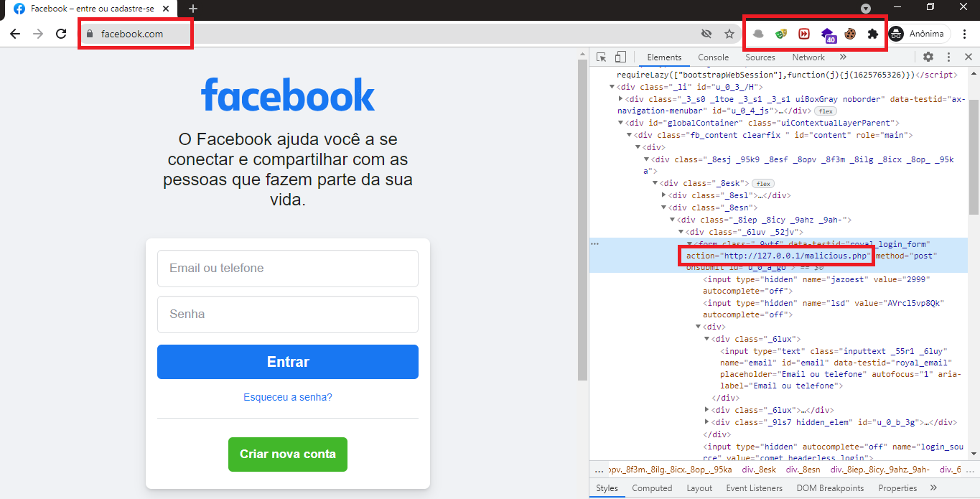The image size is (980, 499).
Task: Open the Chrome three-dot menu
Action: (965, 34)
